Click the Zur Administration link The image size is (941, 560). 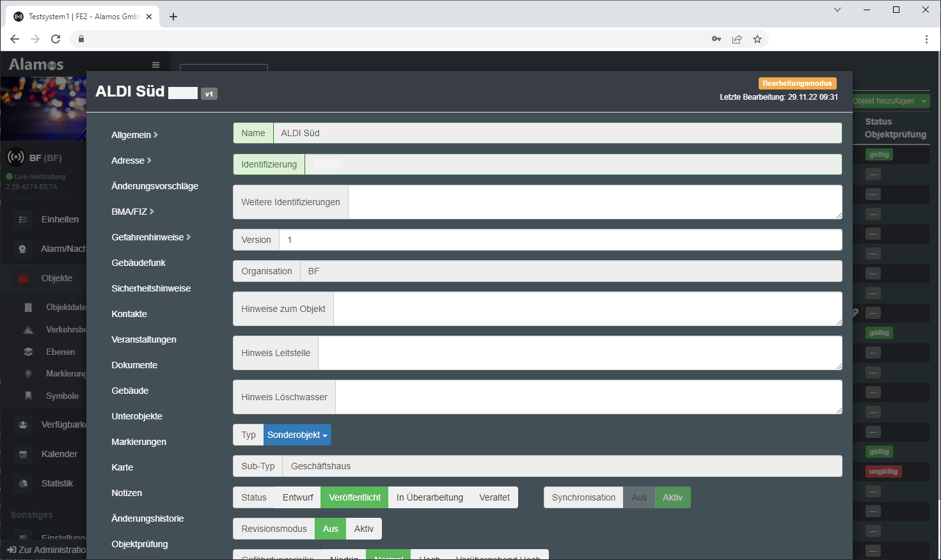pos(46,550)
